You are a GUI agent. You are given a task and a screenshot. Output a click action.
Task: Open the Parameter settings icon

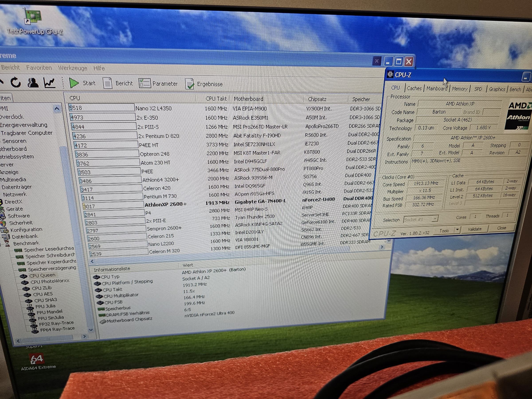(145, 83)
